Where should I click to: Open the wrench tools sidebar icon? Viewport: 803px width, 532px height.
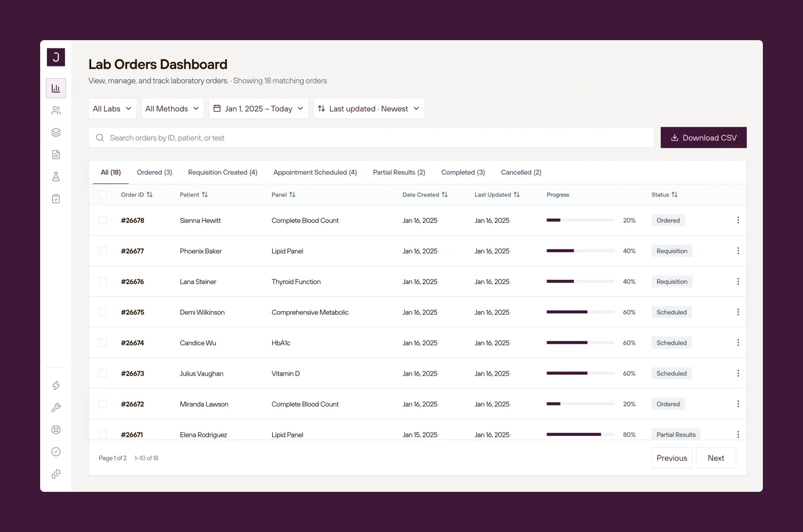tap(56, 408)
